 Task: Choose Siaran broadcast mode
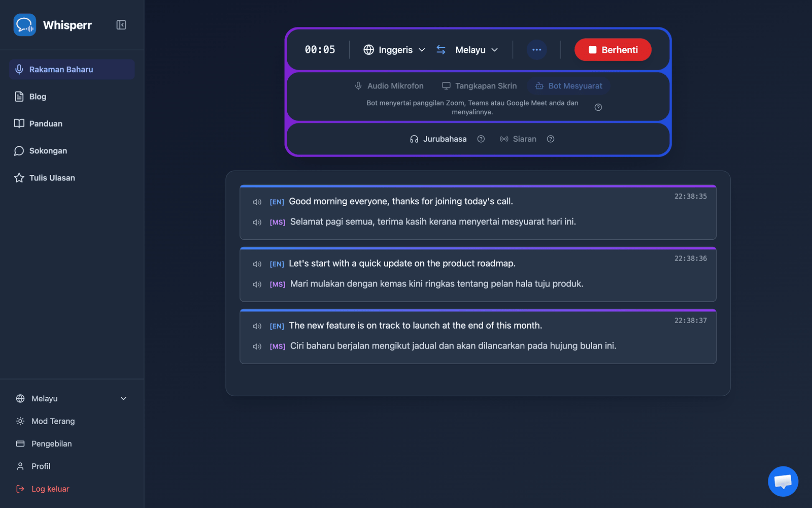(518, 139)
